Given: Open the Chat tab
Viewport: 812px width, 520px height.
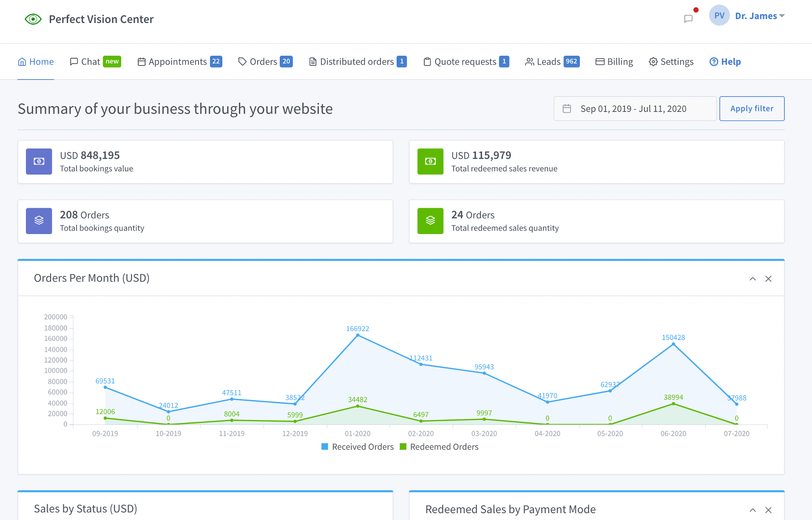Looking at the screenshot, I should [x=96, y=62].
